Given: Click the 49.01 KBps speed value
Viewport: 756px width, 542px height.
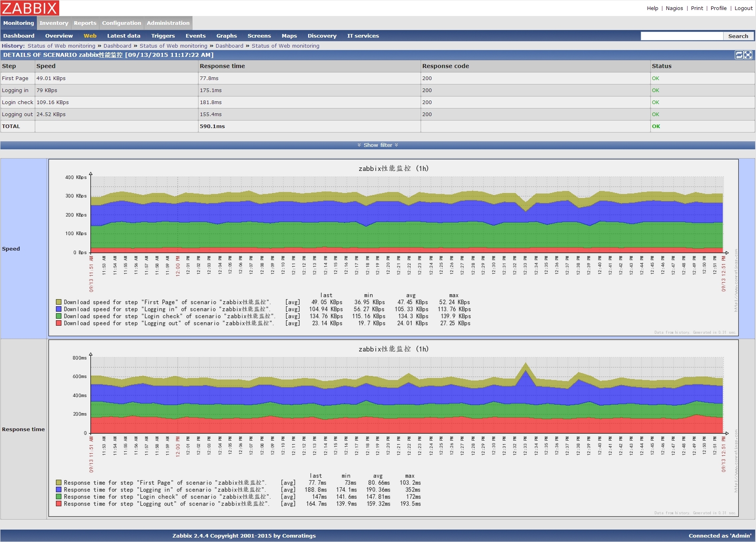Looking at the screenshot, I should click(51, 78).
